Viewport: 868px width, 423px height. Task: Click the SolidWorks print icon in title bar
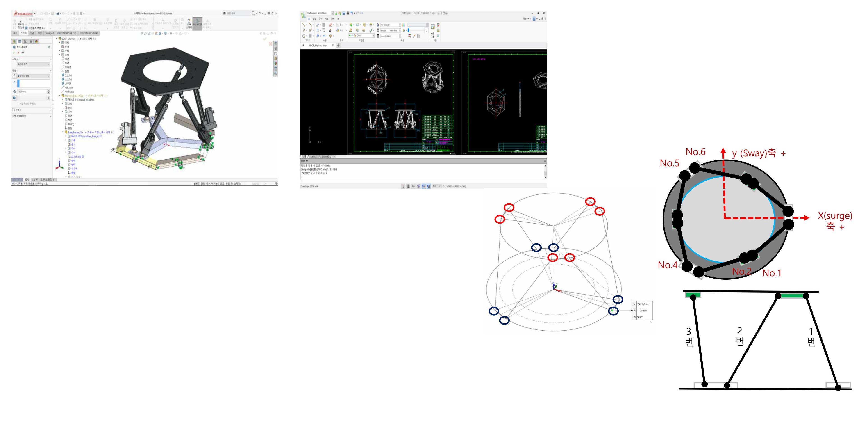(x=58, y=14)
